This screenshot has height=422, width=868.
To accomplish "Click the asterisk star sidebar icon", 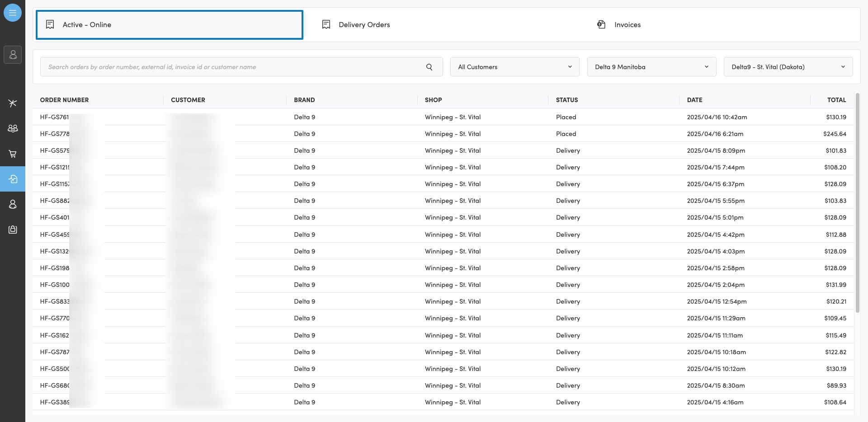I will (x=13, y=103).
